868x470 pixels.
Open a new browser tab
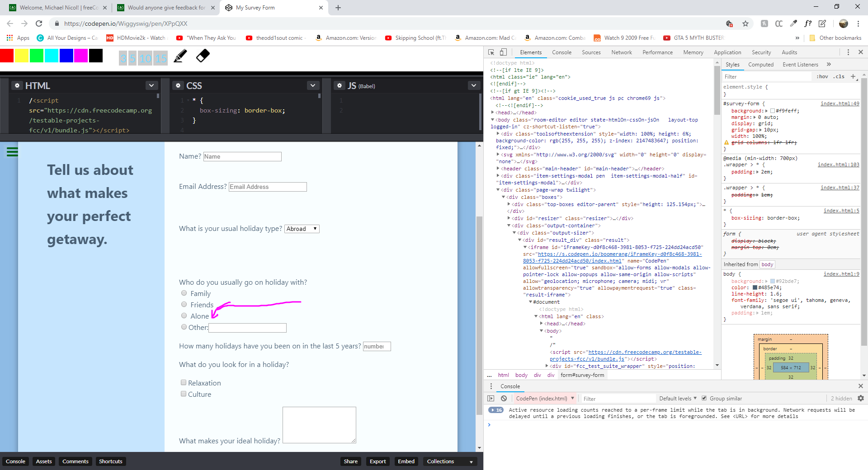click(x=338, y=8)
